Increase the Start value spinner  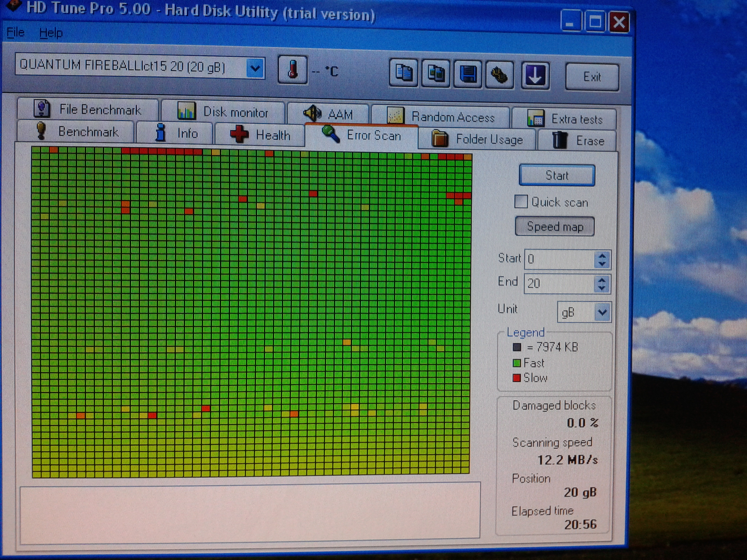pos(602,256)
